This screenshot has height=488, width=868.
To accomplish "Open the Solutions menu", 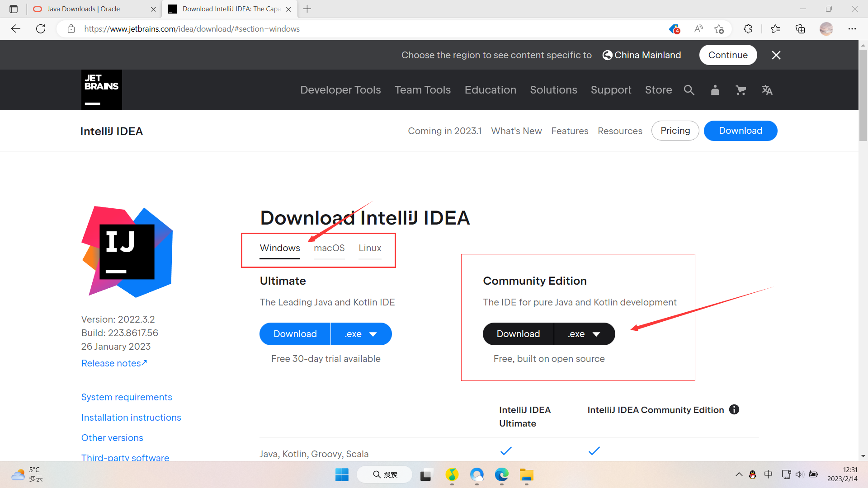I will (x=553, y=90).
